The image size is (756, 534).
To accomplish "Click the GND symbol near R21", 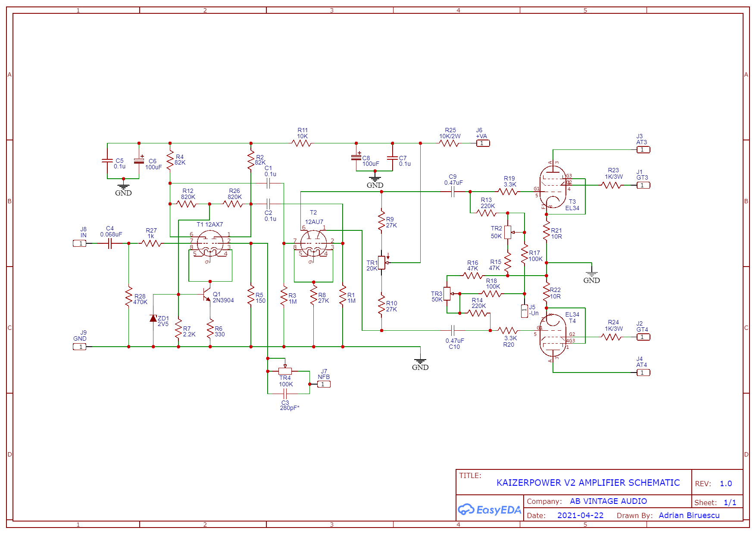I will click(x=592, y=275).
